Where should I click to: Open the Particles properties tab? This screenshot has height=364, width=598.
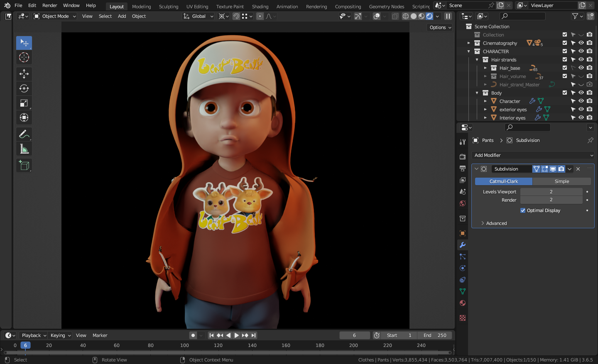coord(463,257)
